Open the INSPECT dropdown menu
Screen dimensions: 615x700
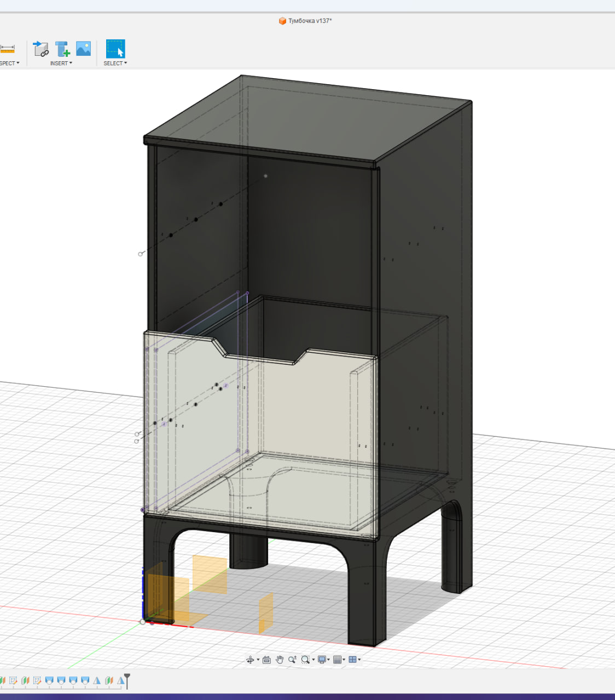pos(9,63)
